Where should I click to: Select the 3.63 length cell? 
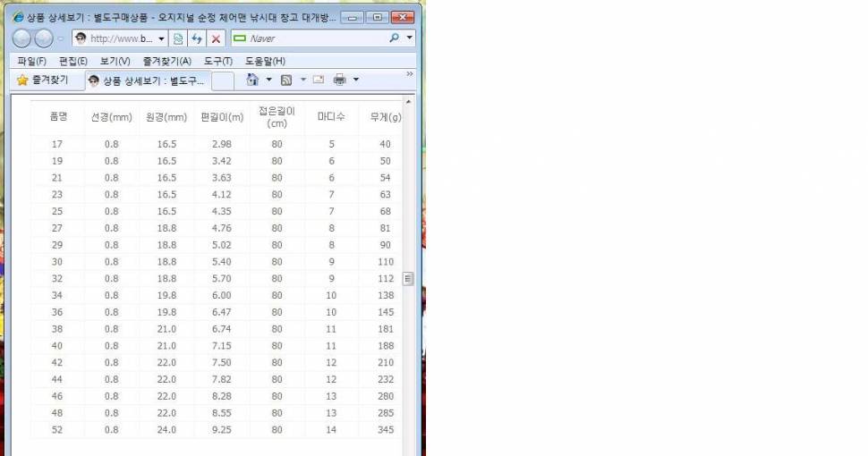click(x=221, y=178)
